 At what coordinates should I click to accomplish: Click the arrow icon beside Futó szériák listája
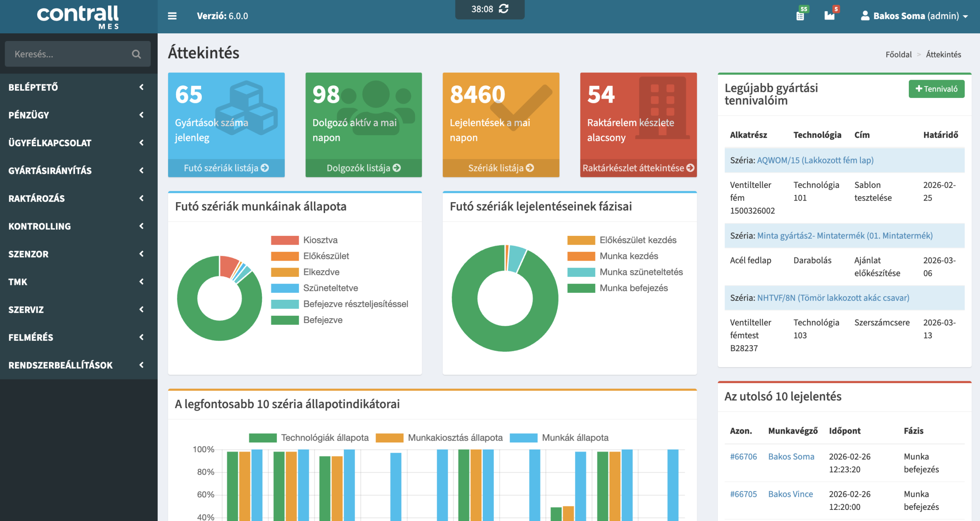[265, 168]
